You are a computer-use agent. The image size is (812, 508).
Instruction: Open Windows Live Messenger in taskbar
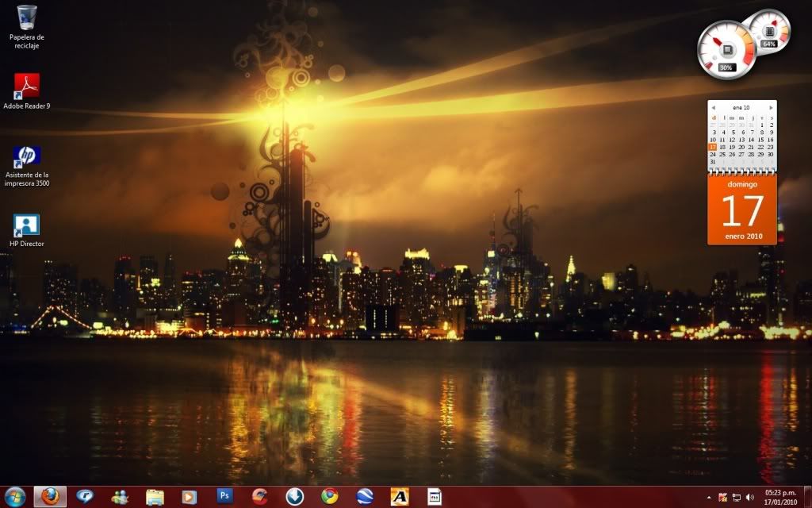(x=120, y=496)
